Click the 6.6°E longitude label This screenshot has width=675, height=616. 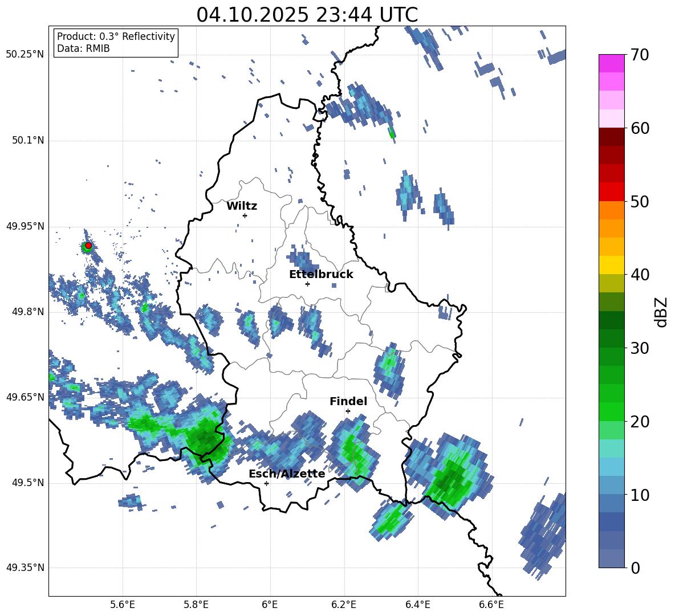coord(491,605)
